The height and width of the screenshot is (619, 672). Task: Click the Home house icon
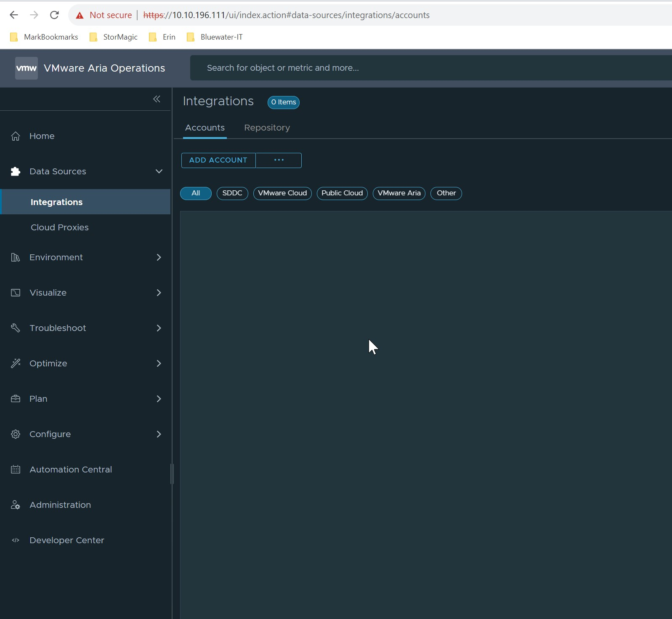[16, 136]
